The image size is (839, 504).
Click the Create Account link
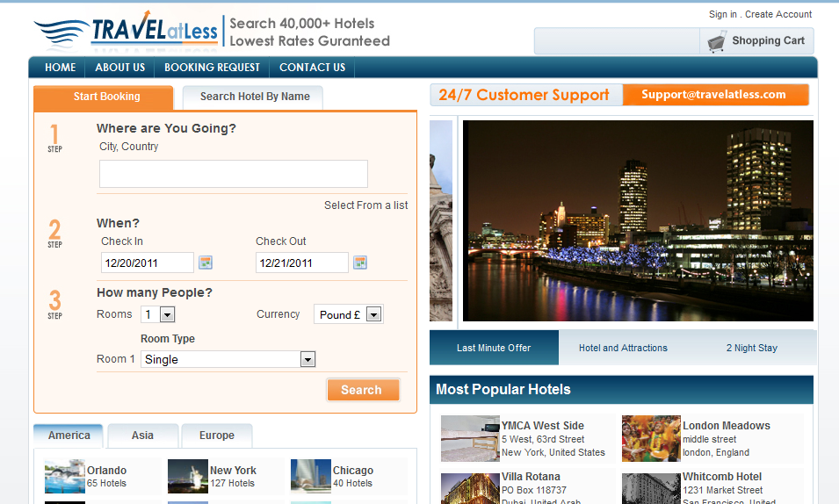tap(778, 14)
